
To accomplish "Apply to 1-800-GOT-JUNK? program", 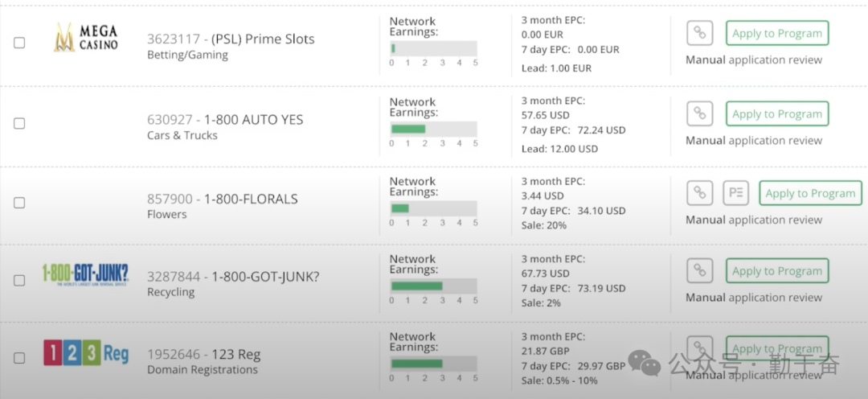I will 776,271.
